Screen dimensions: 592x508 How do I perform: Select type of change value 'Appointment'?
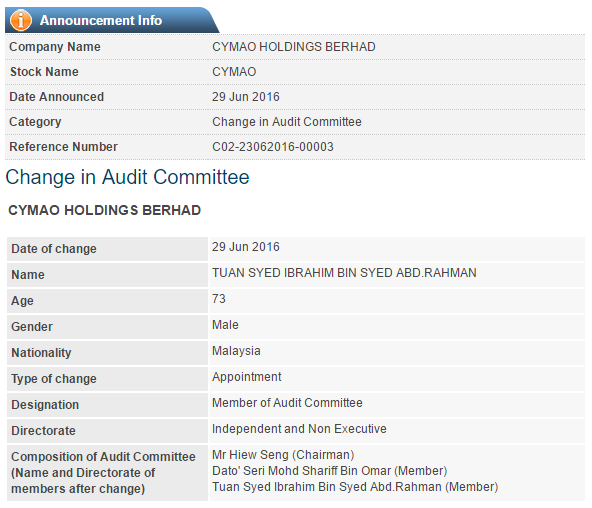click(x=247, y=377)
